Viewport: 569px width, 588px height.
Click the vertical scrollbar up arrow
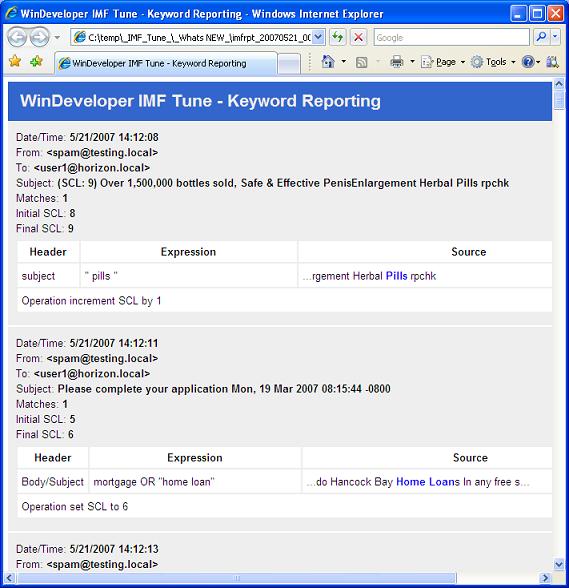559,84
